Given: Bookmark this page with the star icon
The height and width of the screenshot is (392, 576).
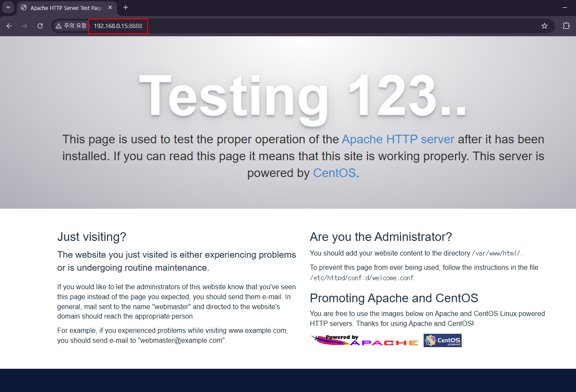Looking at the screenshot, I should click(x=544, y=26).
